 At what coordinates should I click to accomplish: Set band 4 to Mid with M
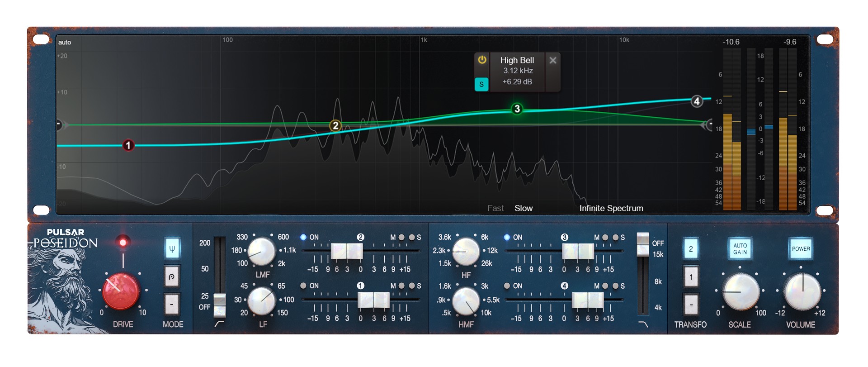(605, 286)
